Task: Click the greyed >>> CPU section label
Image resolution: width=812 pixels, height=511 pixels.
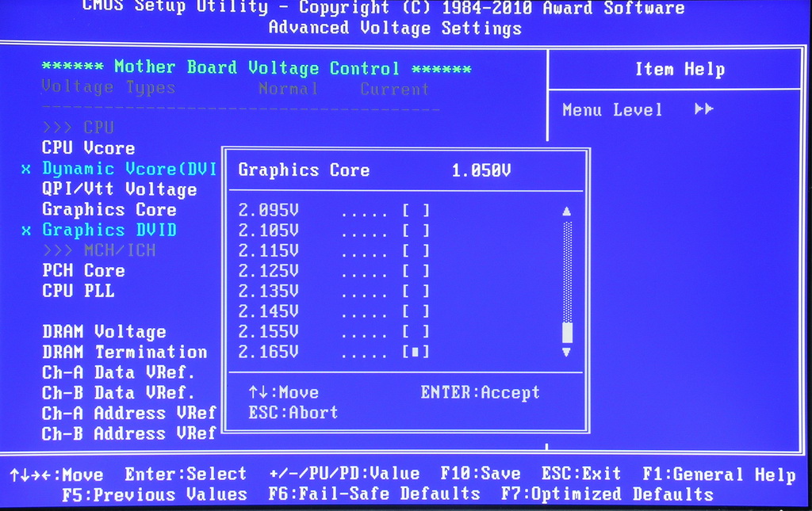Action: pyautogui.click(x=79, y=128)
